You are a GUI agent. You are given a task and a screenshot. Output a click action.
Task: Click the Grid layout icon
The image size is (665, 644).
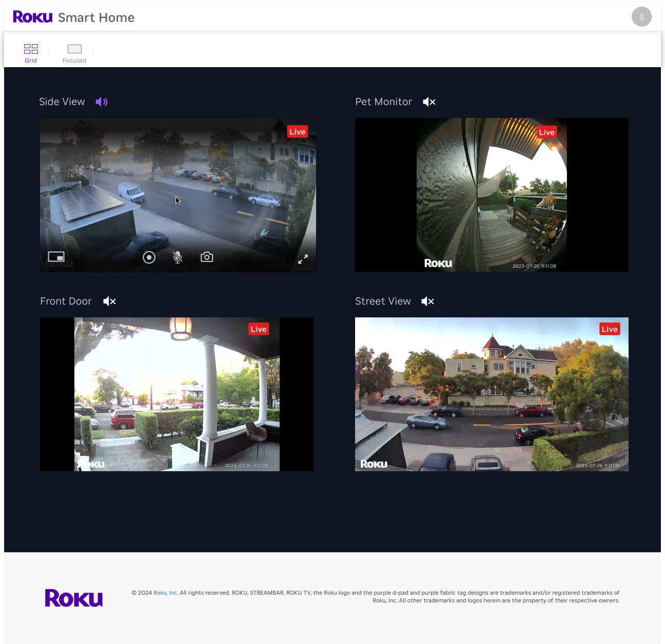click(x=31, y=50)
